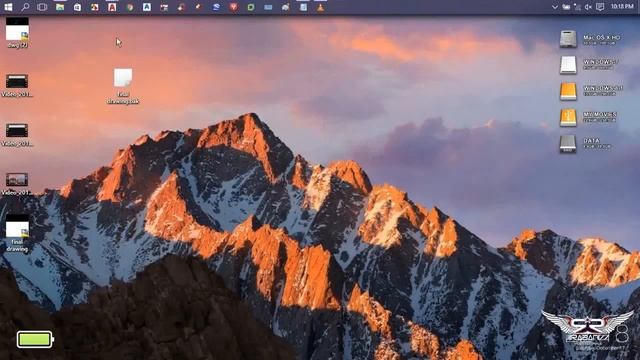Open the green square taskbar app

click(251, 7)
